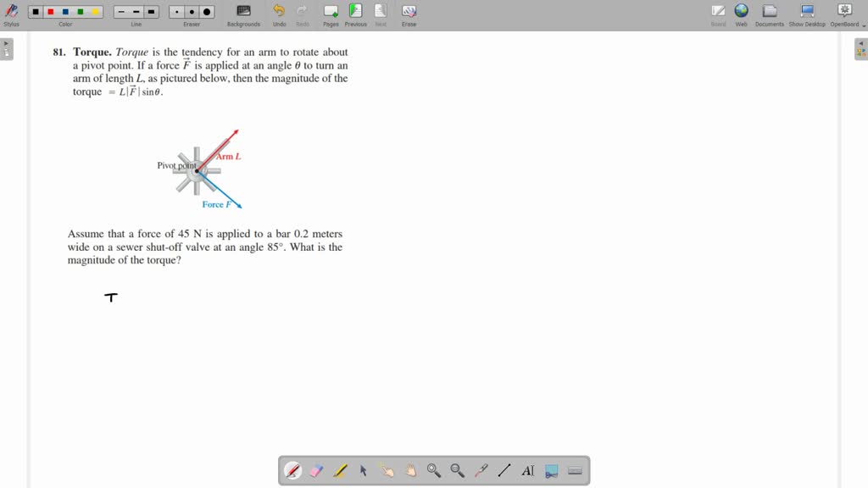This screenshot has height=488, width=868.
Task: Switch to the Web browser view
Action: 741,14
